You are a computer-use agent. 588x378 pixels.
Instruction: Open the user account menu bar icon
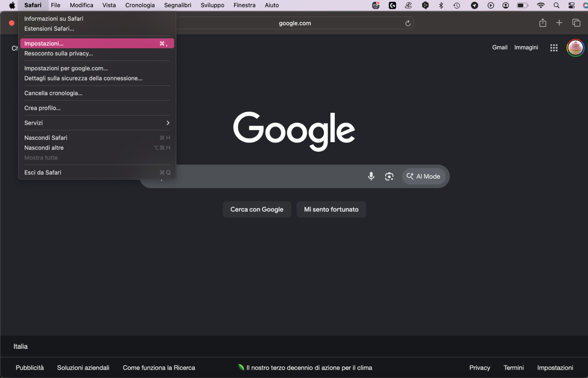coord(506,5)
